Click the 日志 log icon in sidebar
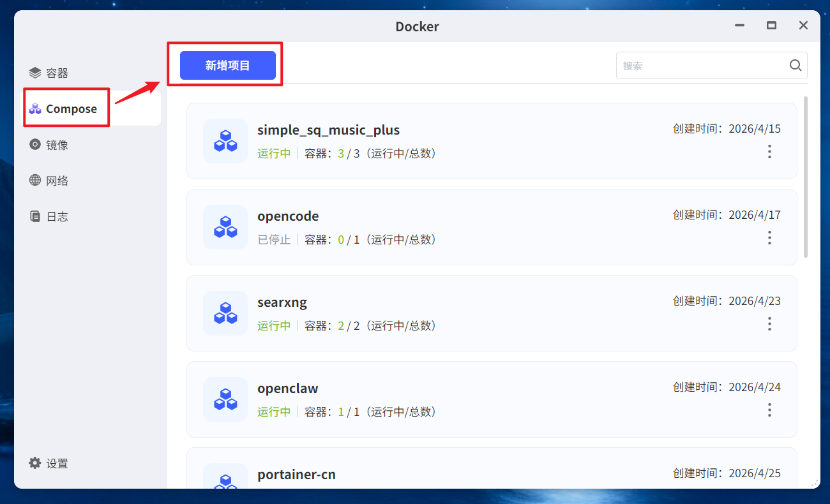 pos(35,216)
